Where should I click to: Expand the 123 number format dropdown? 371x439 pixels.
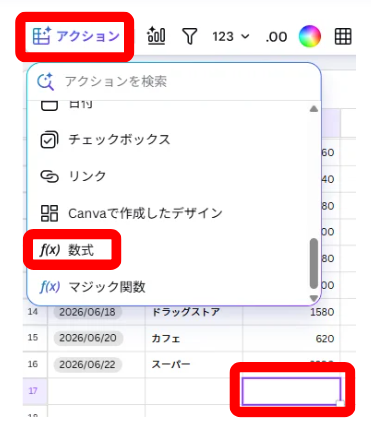(x=231, y=36)
